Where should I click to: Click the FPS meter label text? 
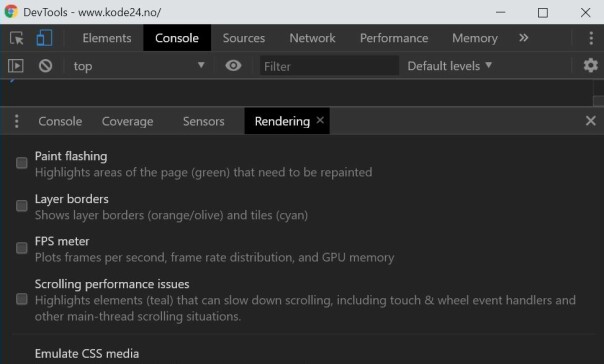tap(62, 241)
